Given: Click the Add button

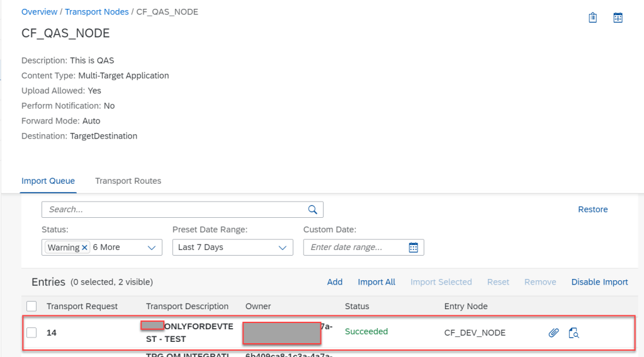Looking at the screenshot, I should pos(335,282).
